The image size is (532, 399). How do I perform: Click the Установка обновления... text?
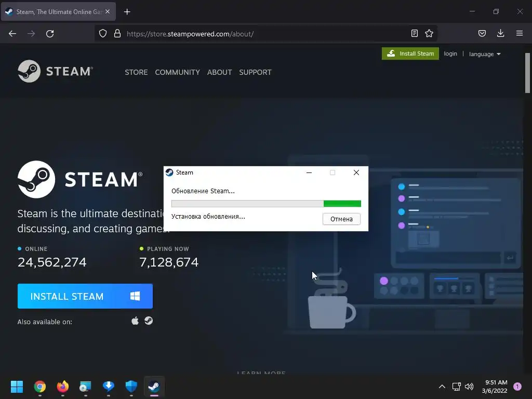pyautogui.click(x=208, y=217)
